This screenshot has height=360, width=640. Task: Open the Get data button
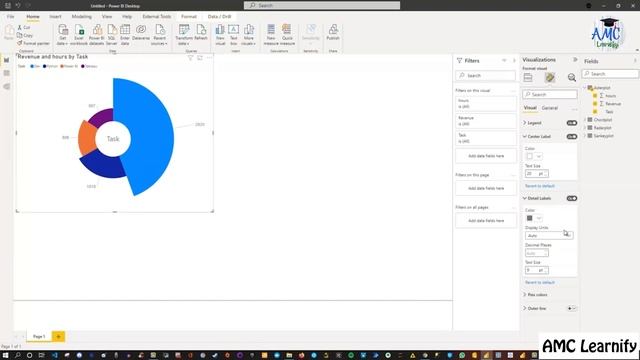pyautogui.click(x=62, y=34)
